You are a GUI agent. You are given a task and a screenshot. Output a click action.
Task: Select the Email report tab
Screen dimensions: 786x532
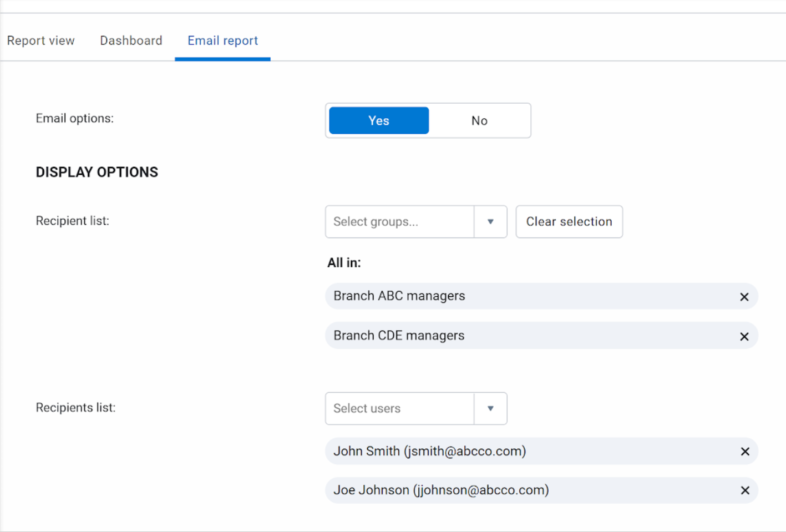click(x=222, y=40)
